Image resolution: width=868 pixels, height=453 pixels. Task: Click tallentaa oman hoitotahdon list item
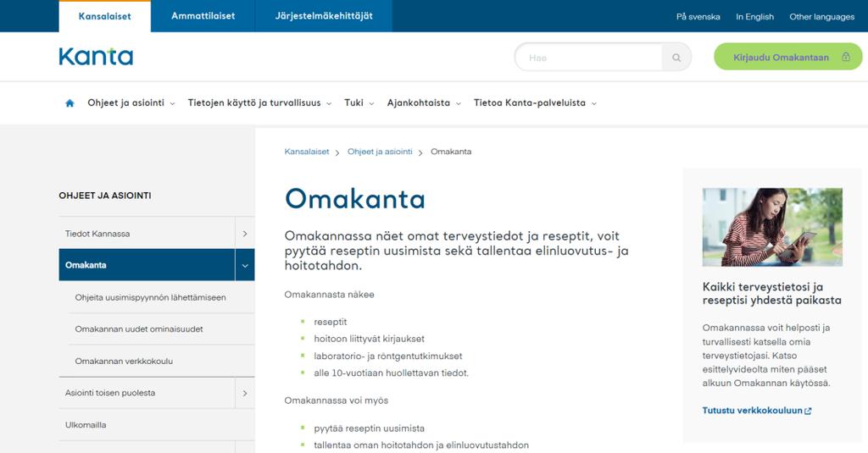point(421,445)
